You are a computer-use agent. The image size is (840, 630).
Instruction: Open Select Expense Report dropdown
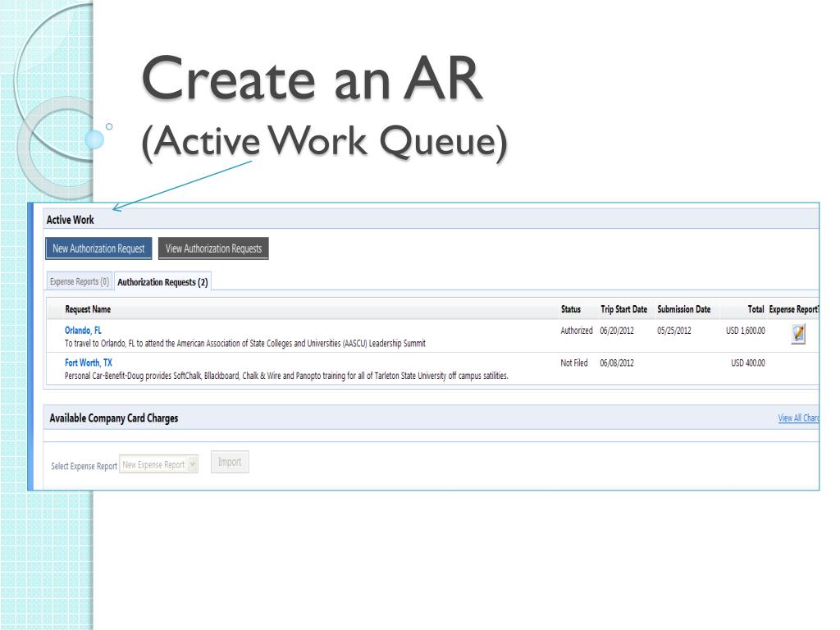coord(158,464)
